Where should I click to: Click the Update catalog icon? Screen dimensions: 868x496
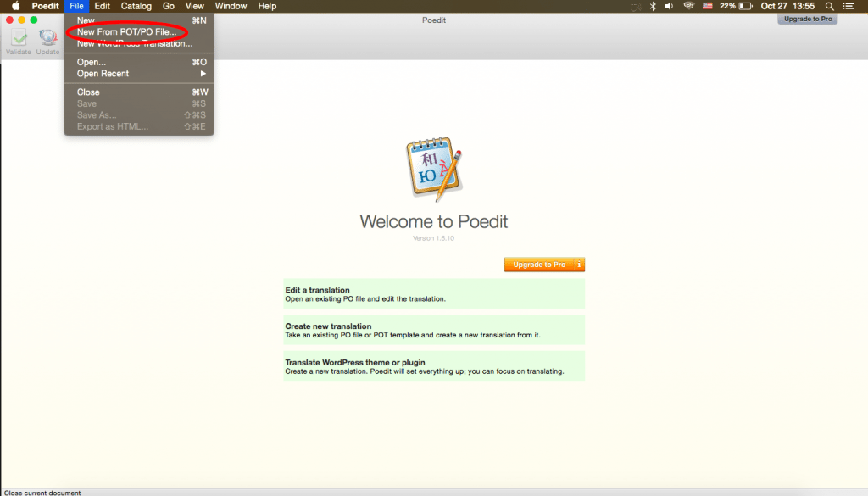47,38
